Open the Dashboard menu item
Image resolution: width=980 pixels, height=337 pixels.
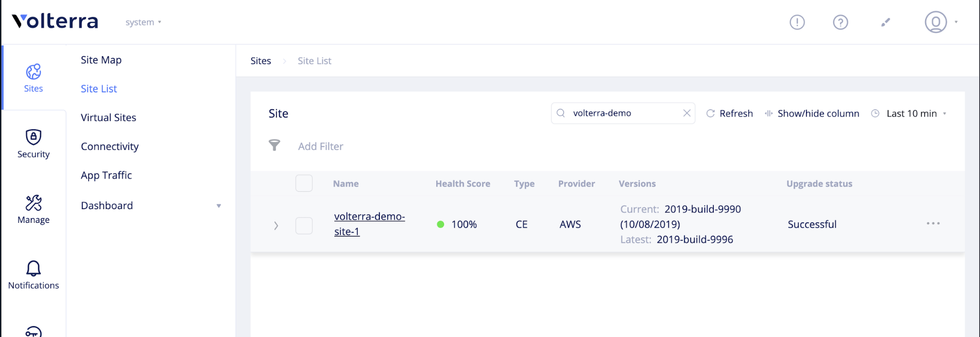coord(107,206)
